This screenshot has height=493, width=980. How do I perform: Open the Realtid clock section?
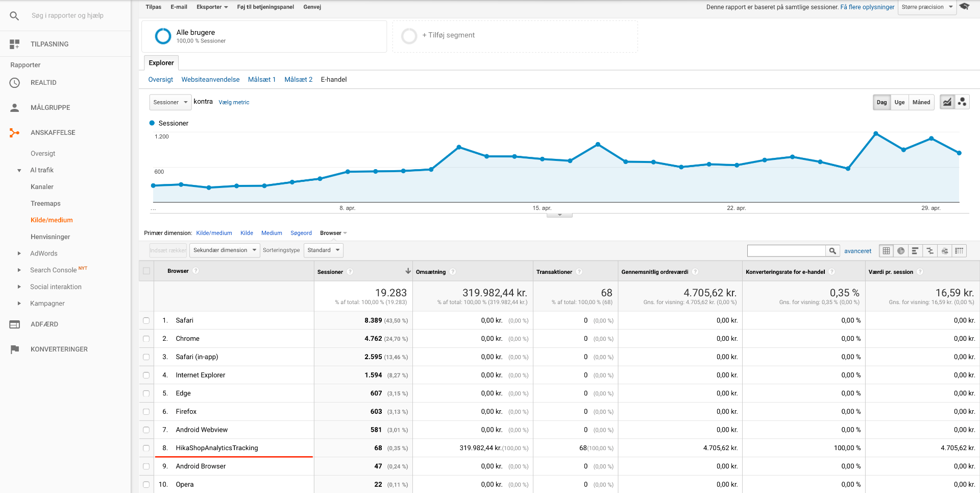tap(43, 83)
